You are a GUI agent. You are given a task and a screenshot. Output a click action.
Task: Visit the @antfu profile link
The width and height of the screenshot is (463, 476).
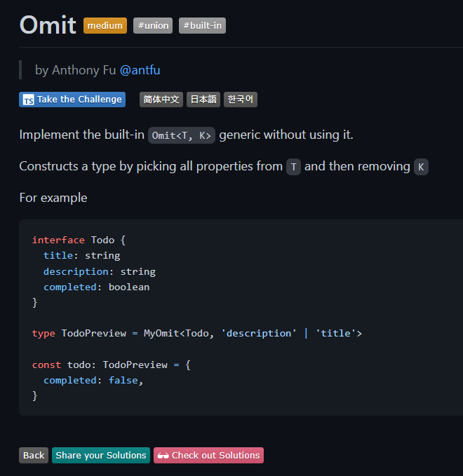point(140,70)
